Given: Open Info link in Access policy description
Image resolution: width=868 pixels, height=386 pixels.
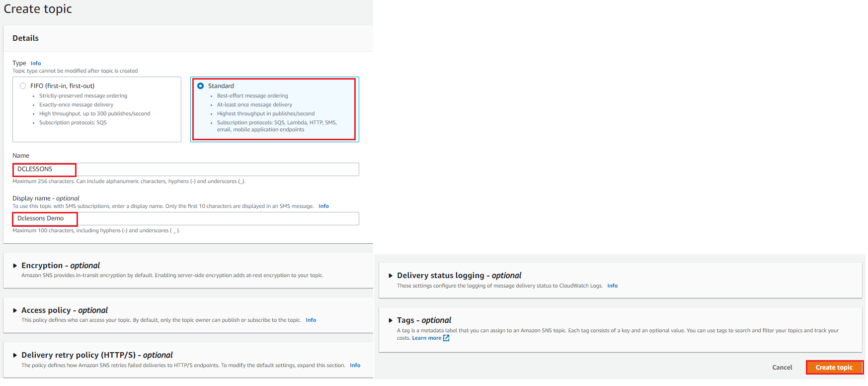Looking at the screenshot, I should point(311,320).
